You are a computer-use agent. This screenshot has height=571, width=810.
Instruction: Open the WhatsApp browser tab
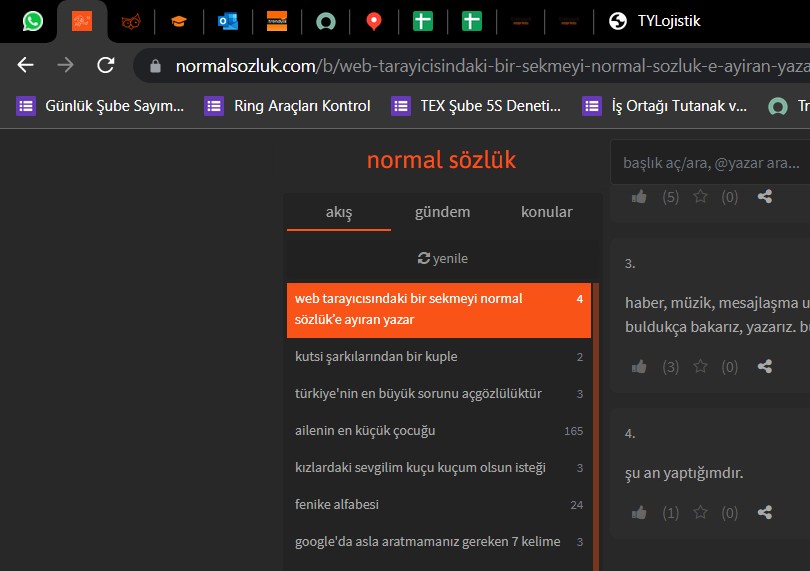(33, 21)
